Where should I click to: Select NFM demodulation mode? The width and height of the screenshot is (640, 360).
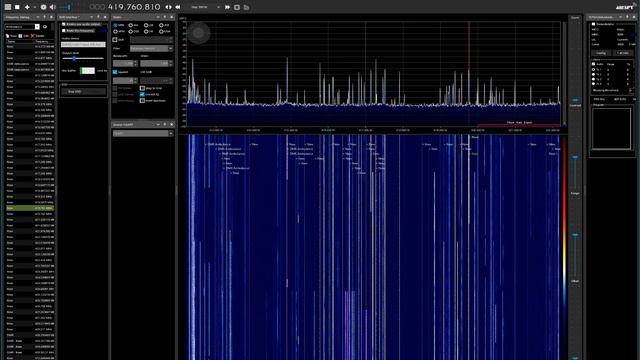click(116, 25)
